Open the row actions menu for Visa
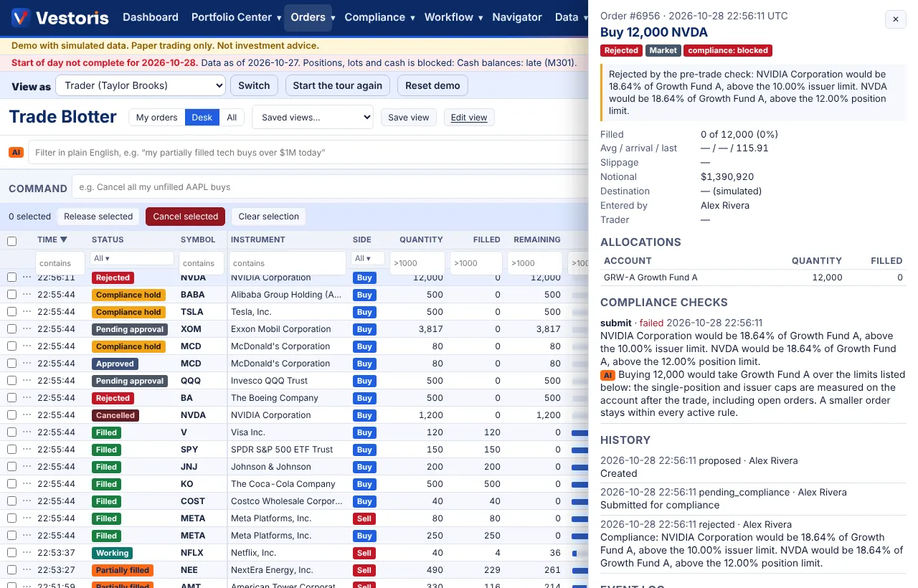The width and height of the screenshot is (918, 588). click(27, 432)
